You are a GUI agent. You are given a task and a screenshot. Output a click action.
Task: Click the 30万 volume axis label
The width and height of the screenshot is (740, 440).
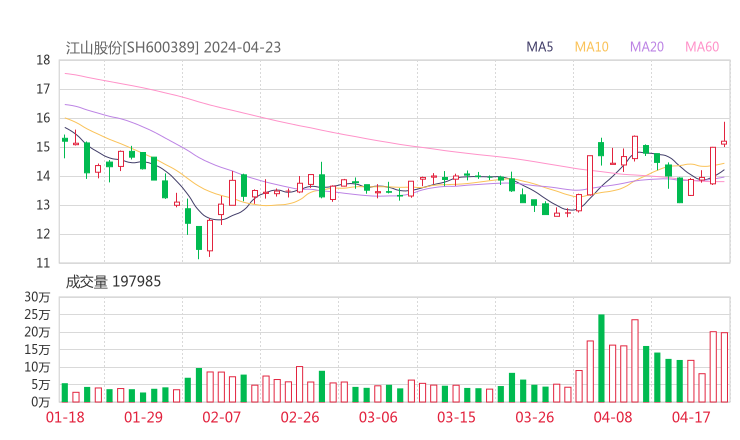[37, 297]
